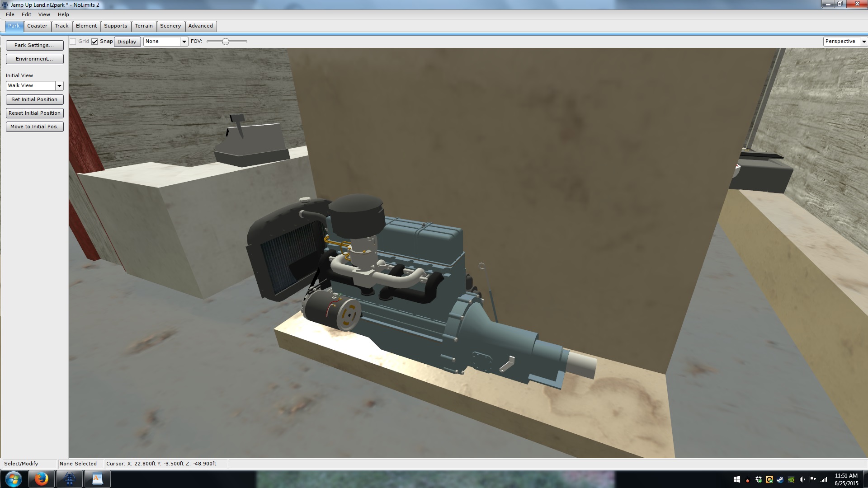Click the FOV slider handle
Viewport: 868px width, 488px height.
tap(225, 42)
